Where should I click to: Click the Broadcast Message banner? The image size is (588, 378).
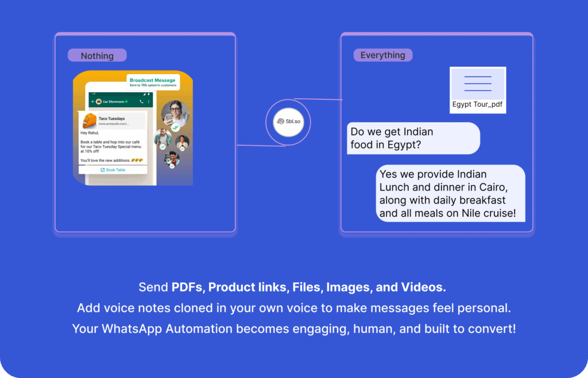152,82
